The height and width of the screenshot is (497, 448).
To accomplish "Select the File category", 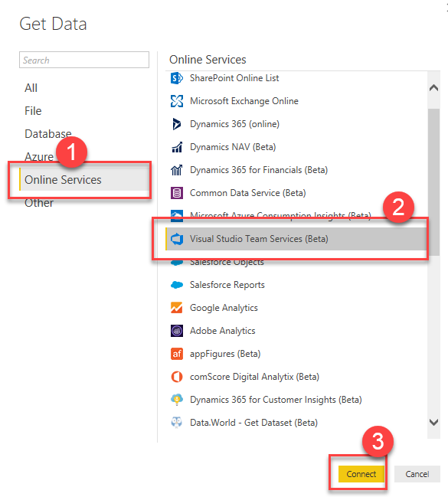I will point(33,111).
